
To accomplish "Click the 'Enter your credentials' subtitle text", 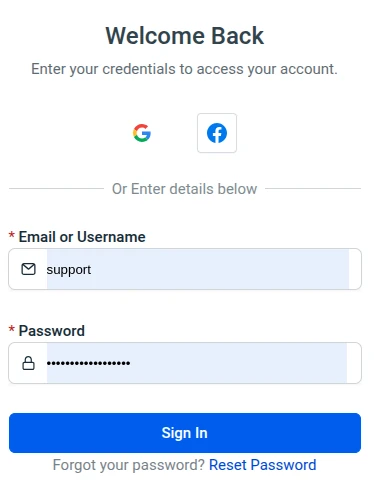I will (184, 69).
